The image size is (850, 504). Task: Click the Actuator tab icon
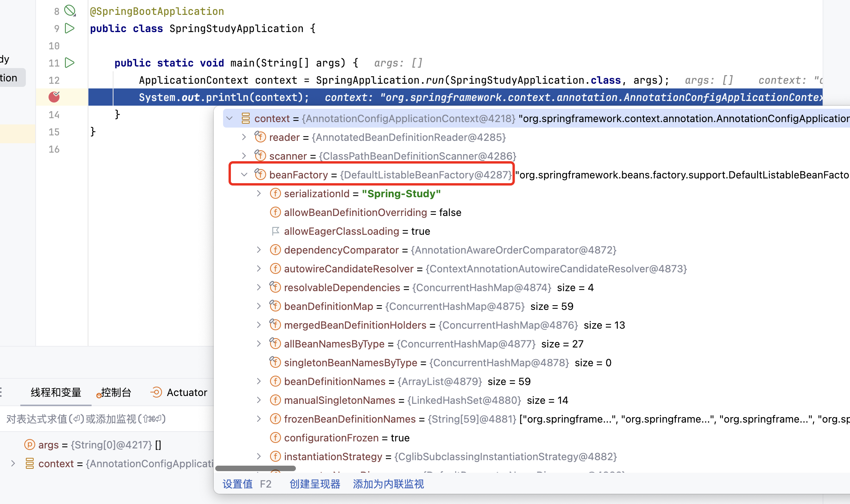pos(156,392)
